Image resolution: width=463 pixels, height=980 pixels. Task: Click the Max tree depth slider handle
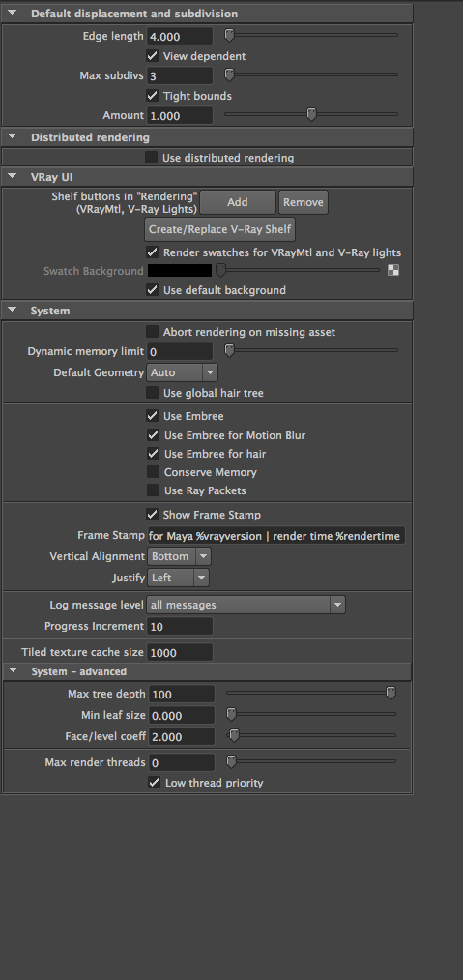tap(391, 693)
